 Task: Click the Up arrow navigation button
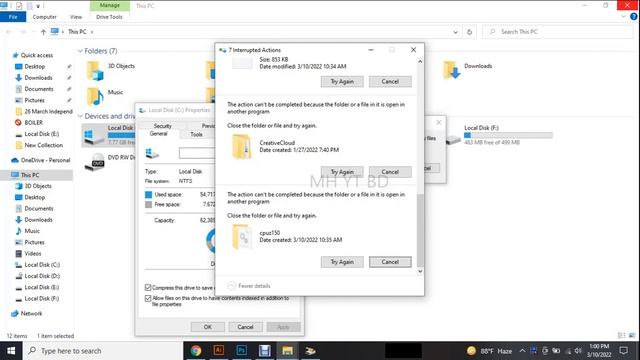click(x=43, y=32)
